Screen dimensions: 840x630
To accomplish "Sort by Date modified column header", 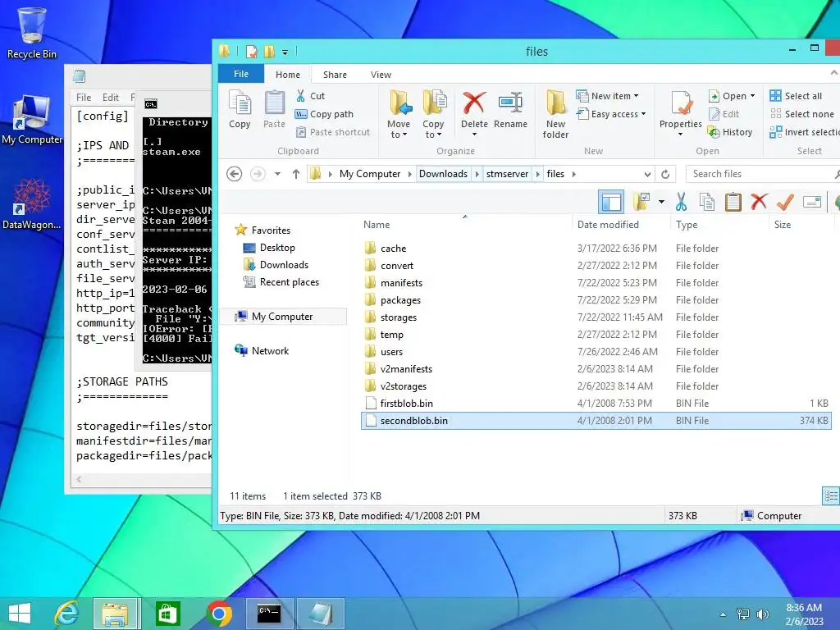I will [608, 225].
